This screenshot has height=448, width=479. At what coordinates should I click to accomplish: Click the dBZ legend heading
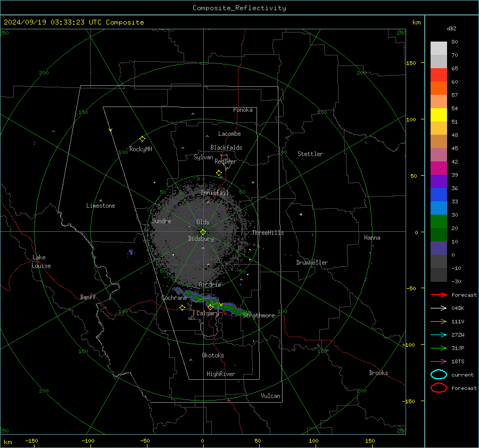pos(451,28)
